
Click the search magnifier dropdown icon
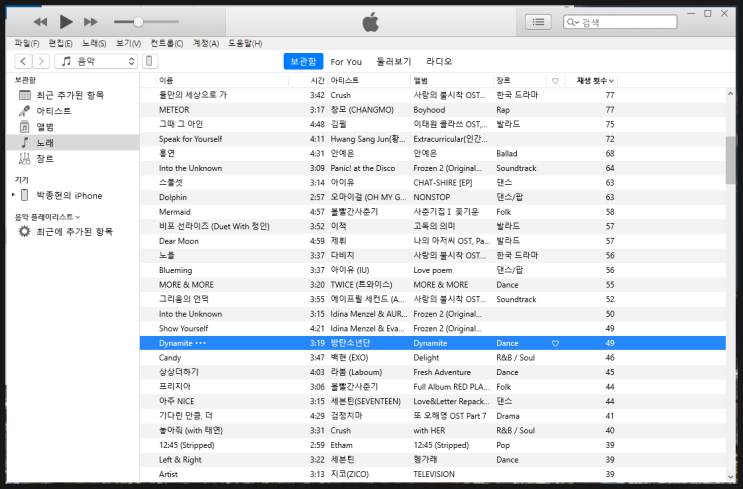point(572,22)
